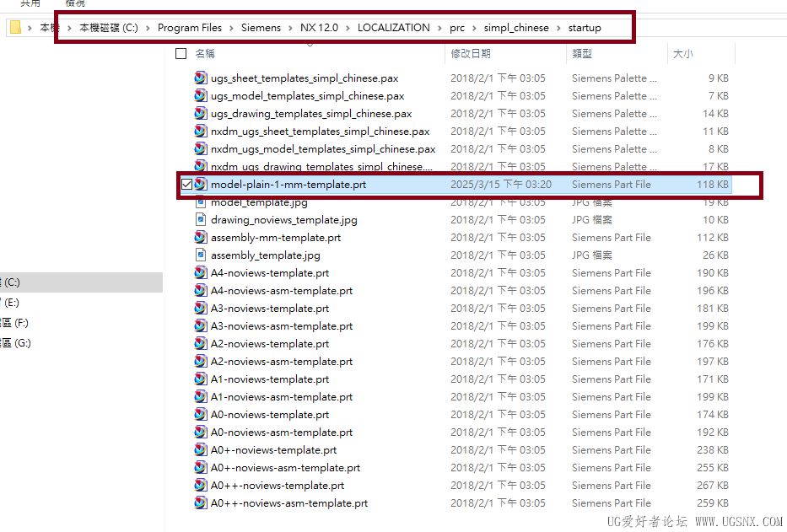Image resolution: width=787 pixels, height=532 pixels.
Task: Click the assembly-mm-template.prt file icon
Action: [x=200, y=238]
